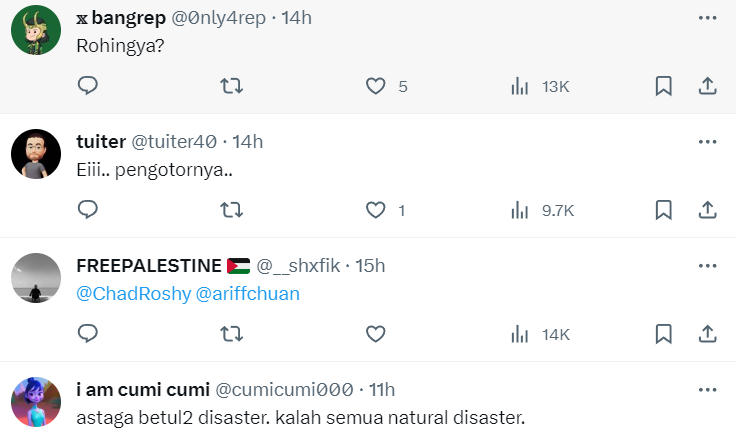Open more options on cumi cumi's tweet
Image resolution: width=736 pixels, height=437 pixels.
707,389
